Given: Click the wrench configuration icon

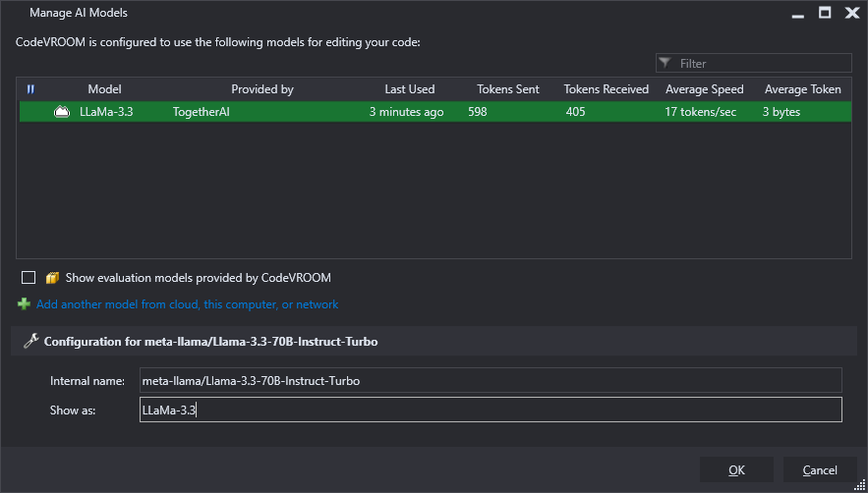Looking at the screenshot, I should 31,341.
